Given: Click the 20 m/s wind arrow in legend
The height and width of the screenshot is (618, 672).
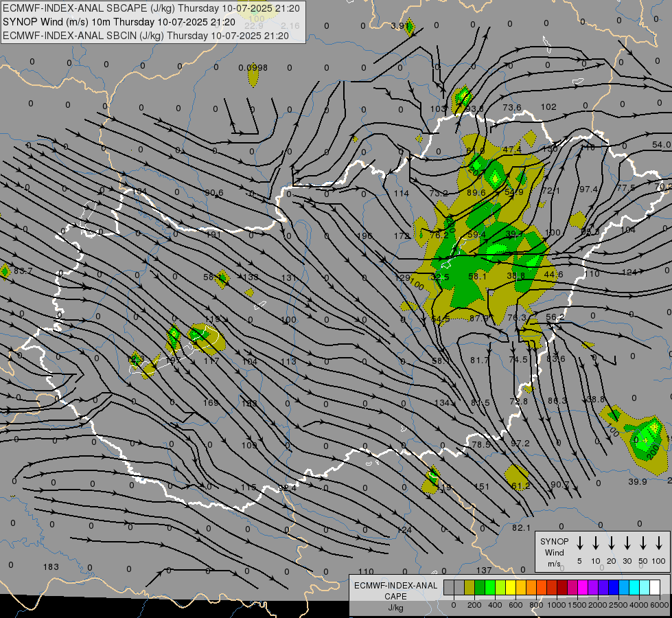Looking at the screenshot, I should point(612,543).
